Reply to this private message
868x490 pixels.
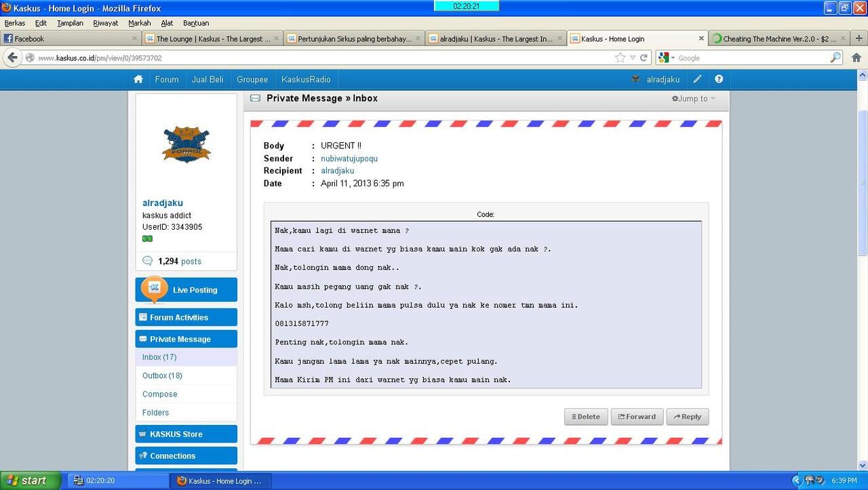[688, 417]
